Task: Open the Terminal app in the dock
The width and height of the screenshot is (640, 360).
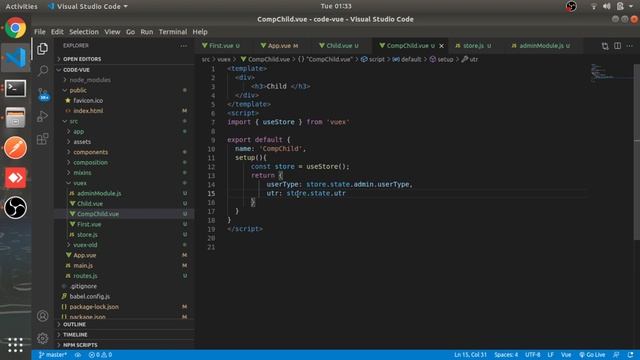Action: point(16,88)
